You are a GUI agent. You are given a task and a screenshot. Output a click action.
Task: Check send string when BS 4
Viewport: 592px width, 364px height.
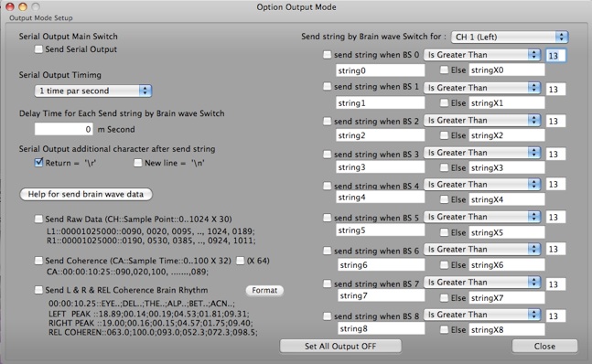coord(327,186)
